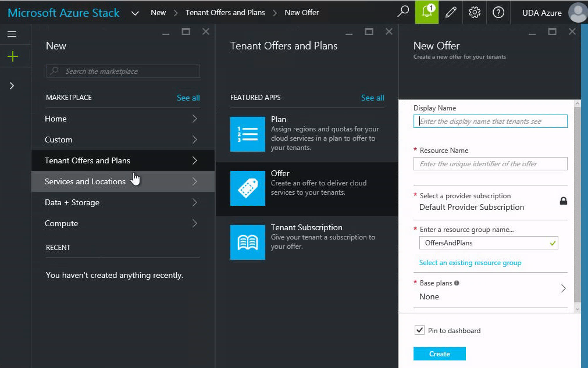
Task: Open portal settings gear
Action: (x=475, y=12)
